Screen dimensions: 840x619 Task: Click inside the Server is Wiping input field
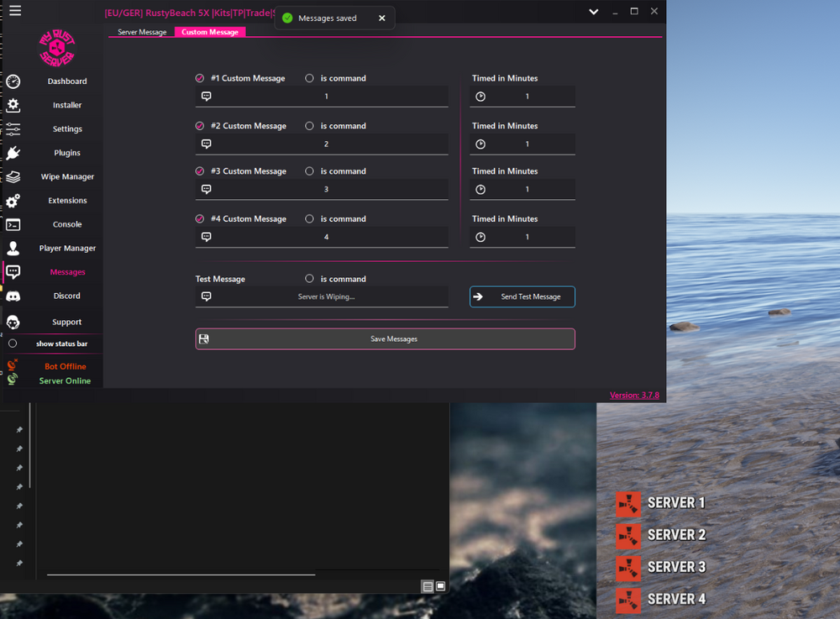point(336,296)
